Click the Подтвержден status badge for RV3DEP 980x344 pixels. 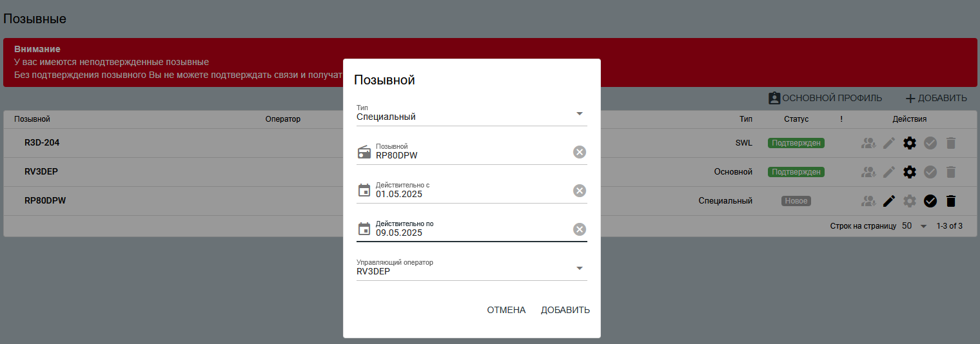(x=796, y=172)
